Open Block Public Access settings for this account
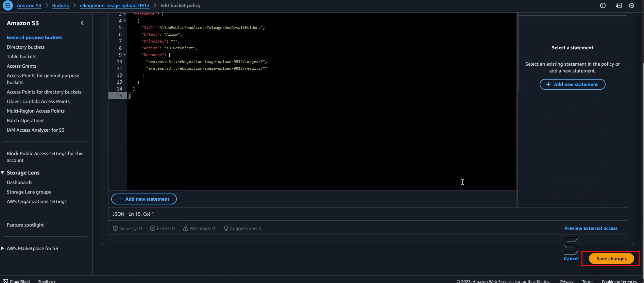The image size is (644, 283). point(45,157)
